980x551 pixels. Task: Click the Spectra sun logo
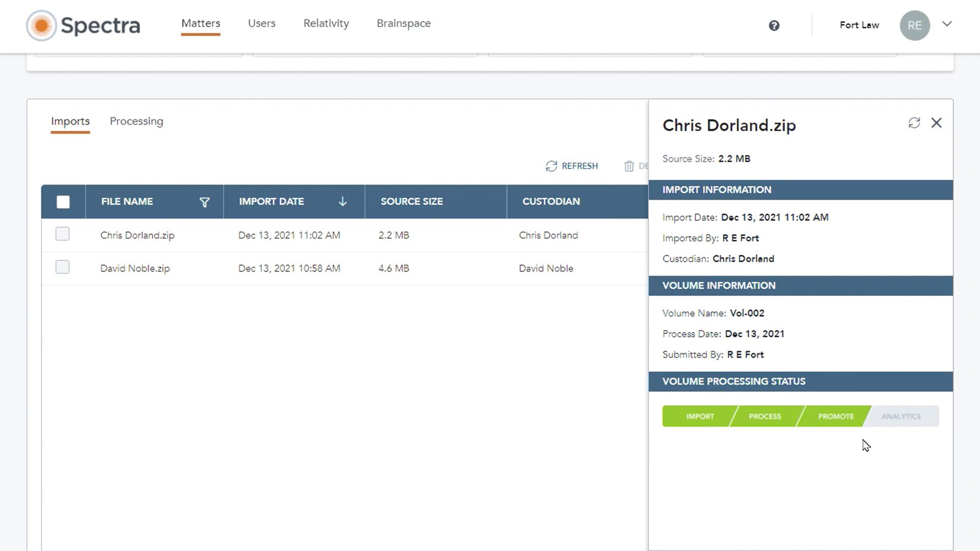(41, 26)
